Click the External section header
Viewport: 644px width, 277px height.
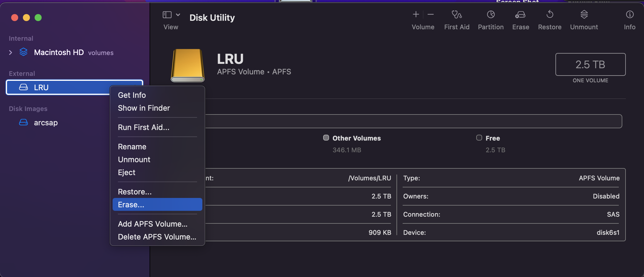22,73
